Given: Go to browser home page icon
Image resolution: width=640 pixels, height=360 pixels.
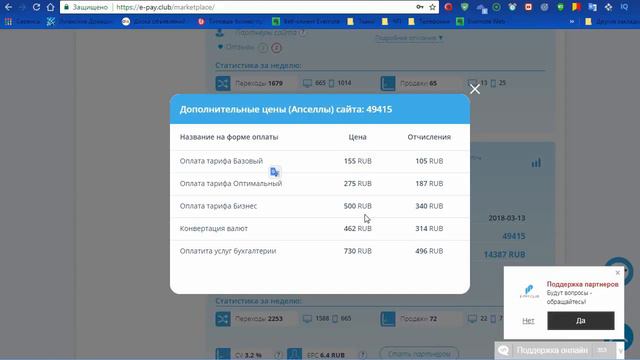Looking at the screenshot, I should tap(50, 7).
